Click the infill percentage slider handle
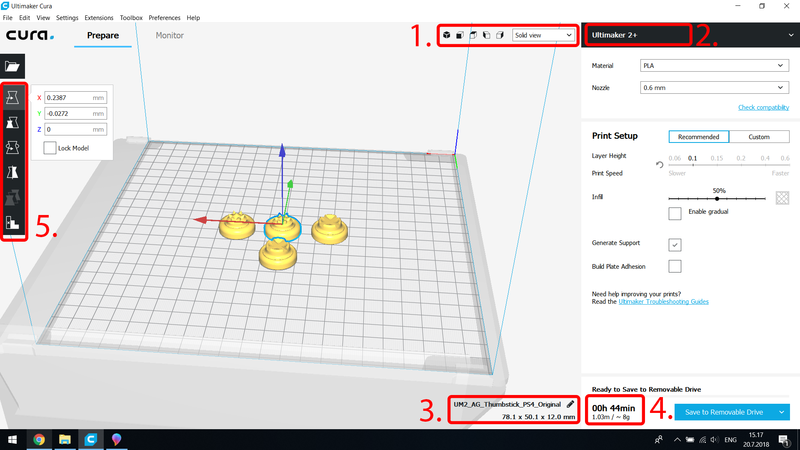This screenshot has height=450, width=800. [717, 198]
